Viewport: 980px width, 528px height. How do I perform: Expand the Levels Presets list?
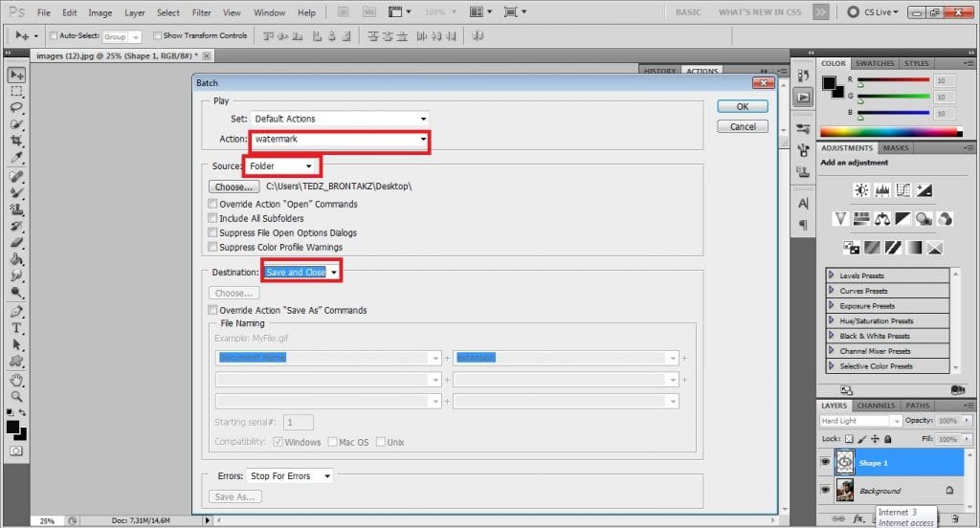[x=832, y=275]
